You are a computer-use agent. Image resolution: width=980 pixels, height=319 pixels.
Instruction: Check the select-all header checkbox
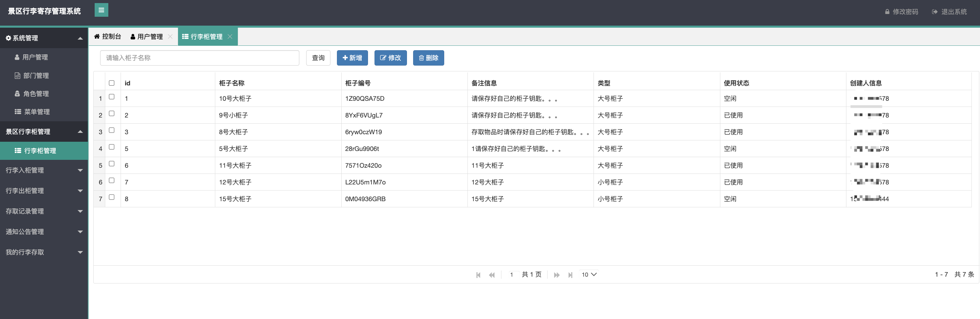click(111, 83)
